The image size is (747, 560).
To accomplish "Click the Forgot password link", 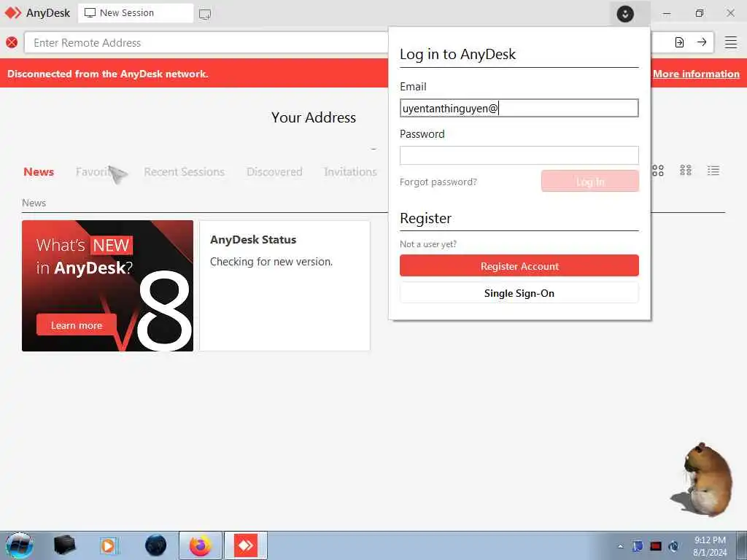I will 438,182.
